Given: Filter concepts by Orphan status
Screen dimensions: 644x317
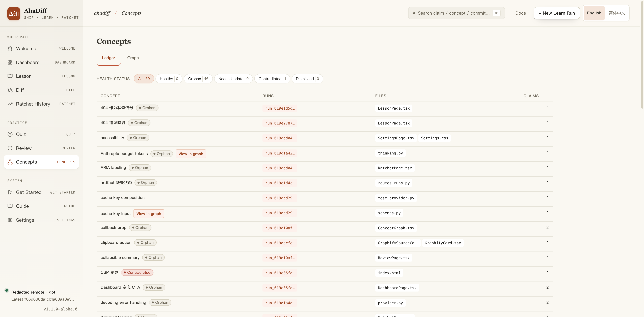Looking at the screenshot, I should [x=198, y=79].
